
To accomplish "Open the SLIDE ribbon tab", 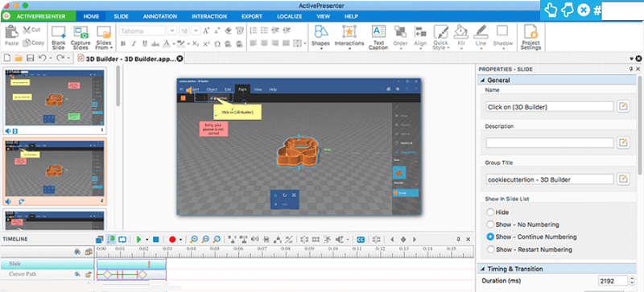I will point(121,16).
